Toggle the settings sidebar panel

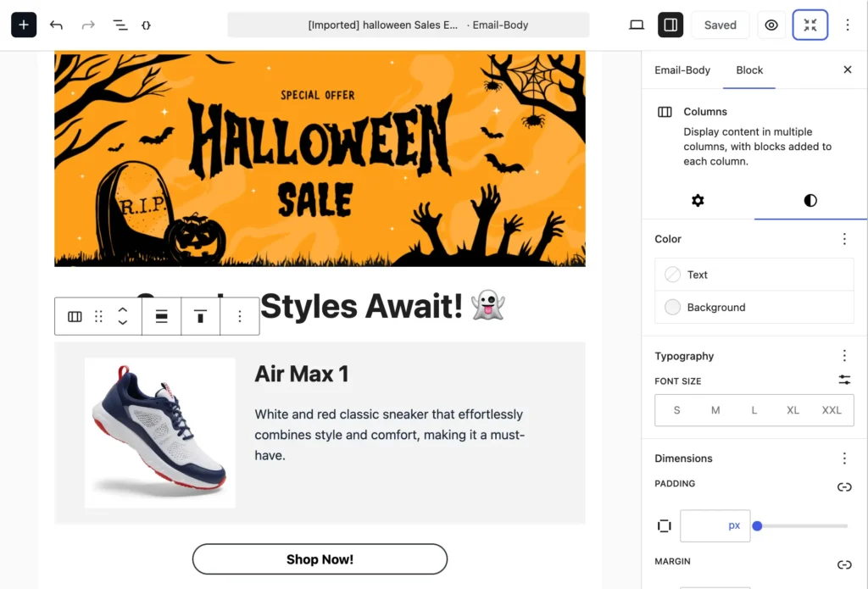click(x=670, y=25)
